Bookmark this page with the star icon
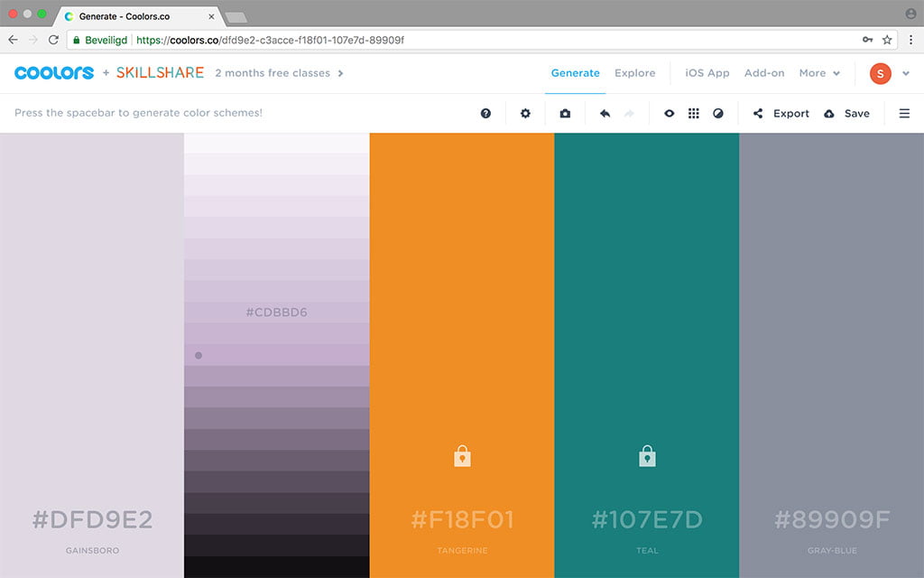Screen dimensions: 924x578 [887, 40]
